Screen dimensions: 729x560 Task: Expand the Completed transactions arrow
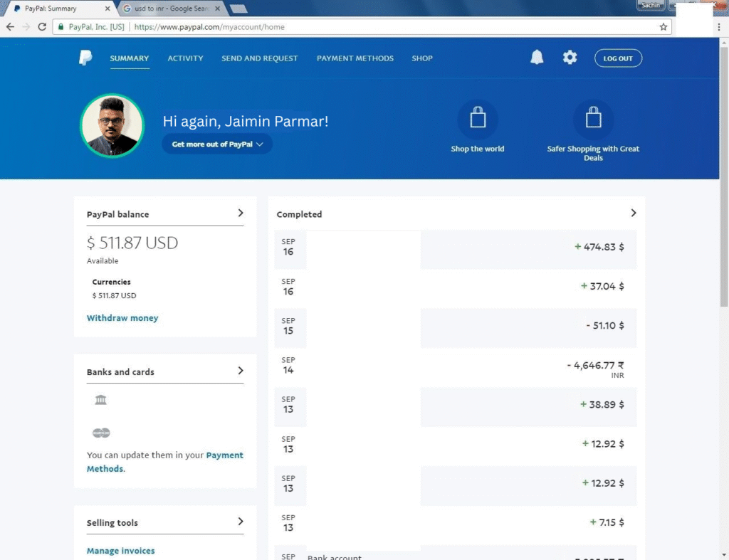(633, 213)
